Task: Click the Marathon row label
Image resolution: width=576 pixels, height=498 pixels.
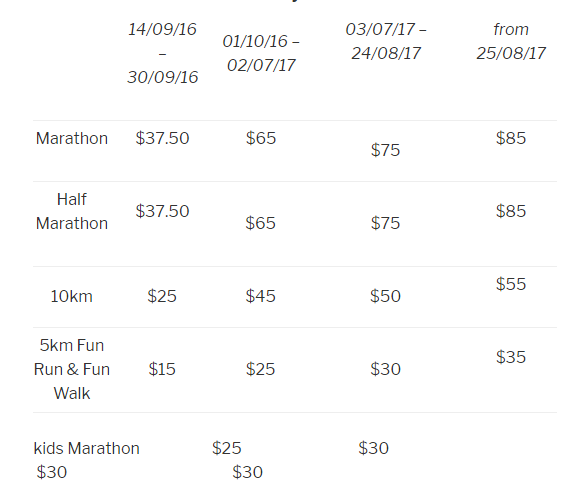Action: click(72, 138)
